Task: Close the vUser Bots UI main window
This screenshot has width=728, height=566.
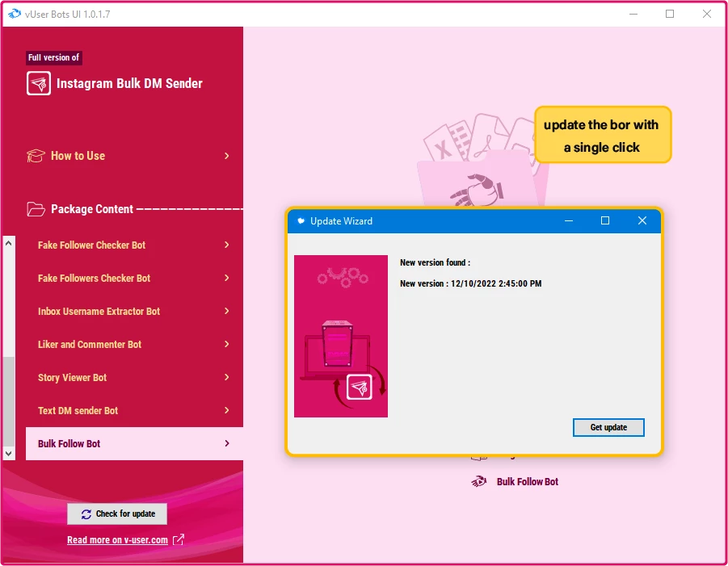Action: (707, 14)
